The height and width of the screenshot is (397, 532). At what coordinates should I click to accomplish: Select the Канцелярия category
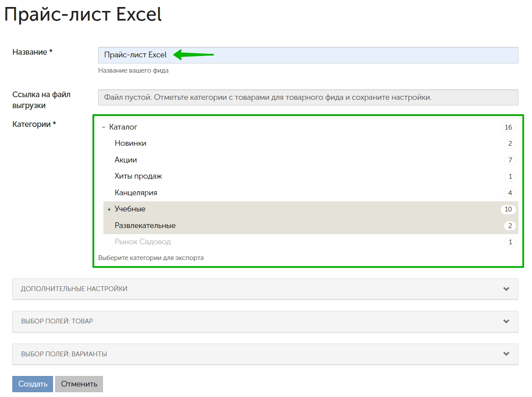point(136,193)
